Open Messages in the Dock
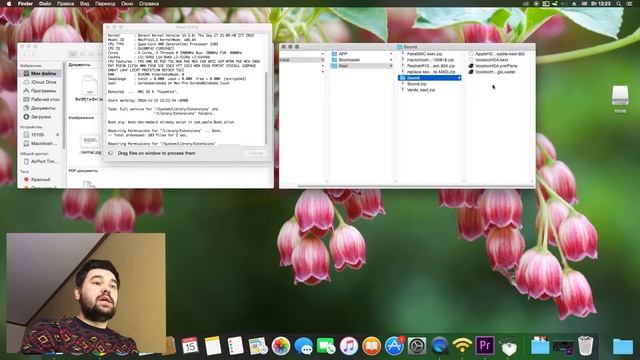The image size is (640, 360). (x=304, y=346)
